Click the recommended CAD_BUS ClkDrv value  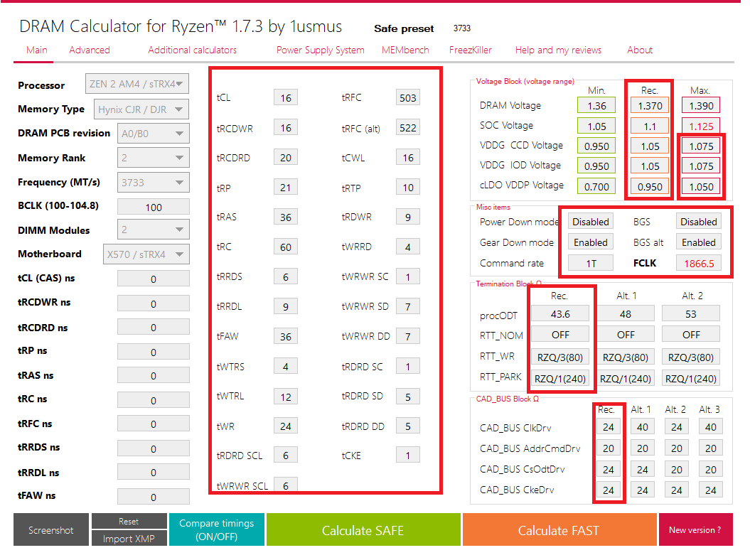[x=608, y=426]
